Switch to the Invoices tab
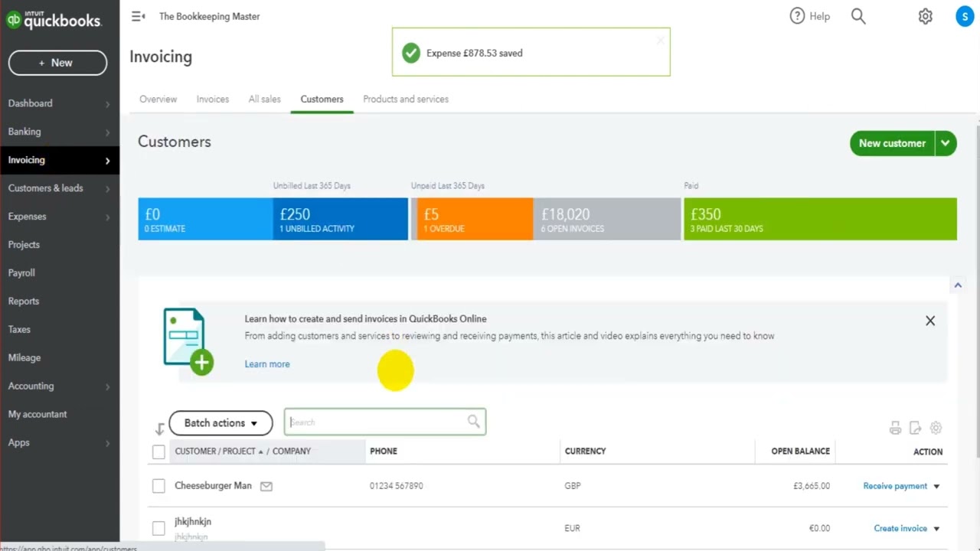Viewport: 980px width, 551px height. coord(213,99)
